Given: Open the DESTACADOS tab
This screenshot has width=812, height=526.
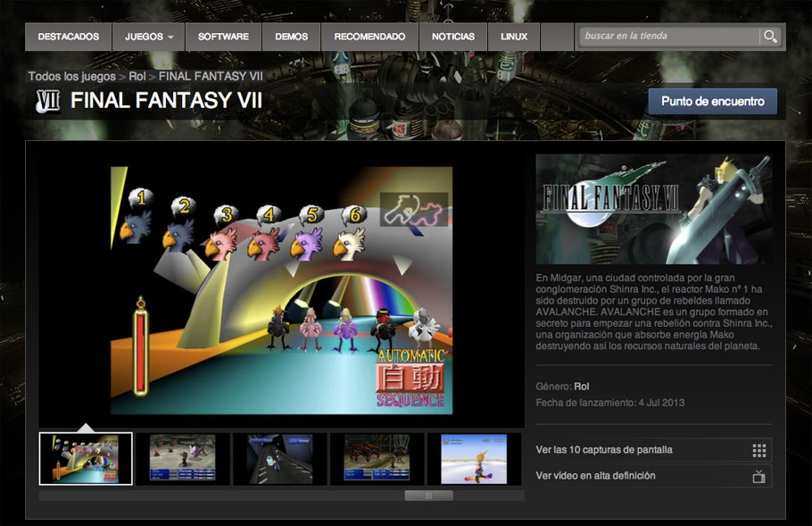Looking at the screenshot, I should [69, 37].
